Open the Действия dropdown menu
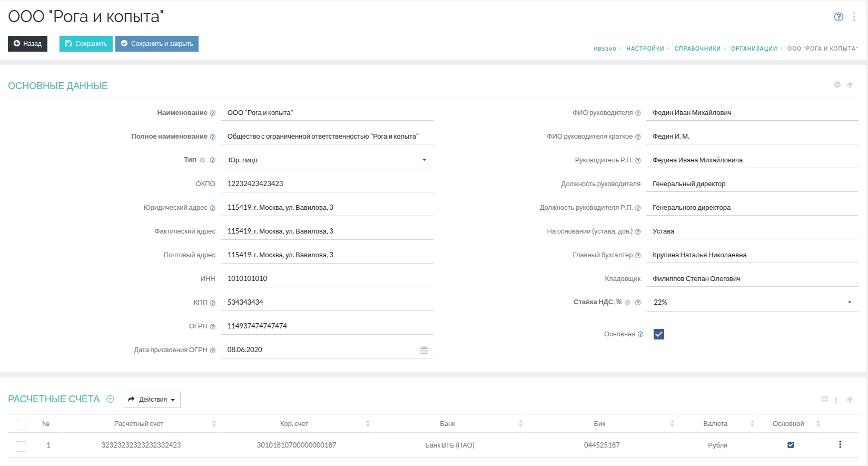868x466 pixels. coord(152,400)
